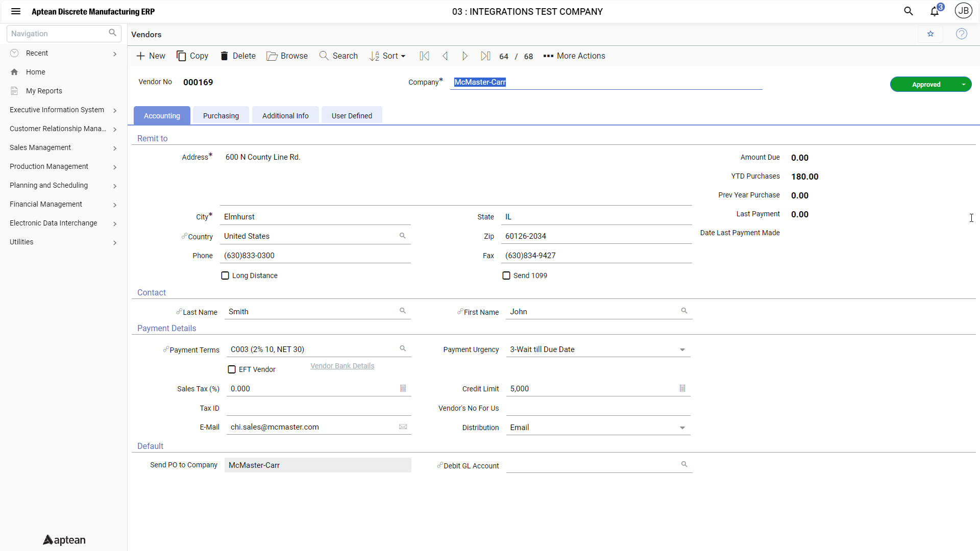Open the User Defined tab
The height and width of the screenshot is (551, 980).
point(351,115)
